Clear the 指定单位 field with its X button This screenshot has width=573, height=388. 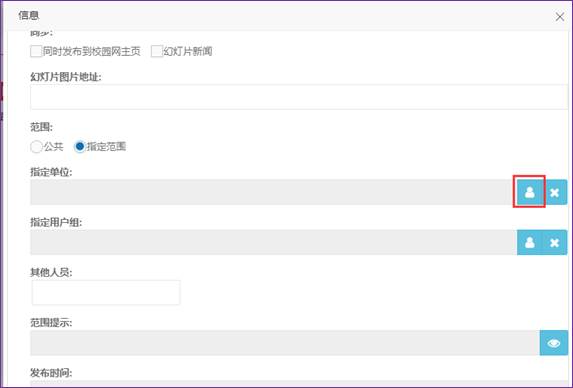pyautogui.click(x=555, y=192)
